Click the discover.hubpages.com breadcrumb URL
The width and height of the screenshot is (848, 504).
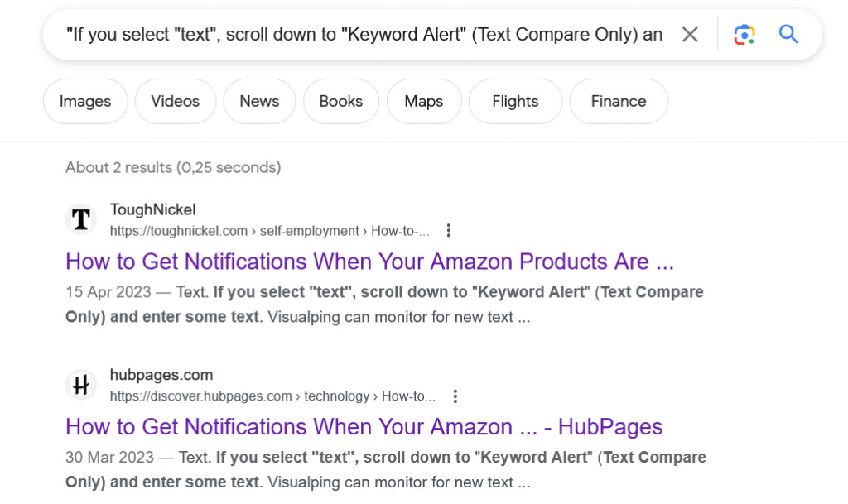click(x=272, y=396)
